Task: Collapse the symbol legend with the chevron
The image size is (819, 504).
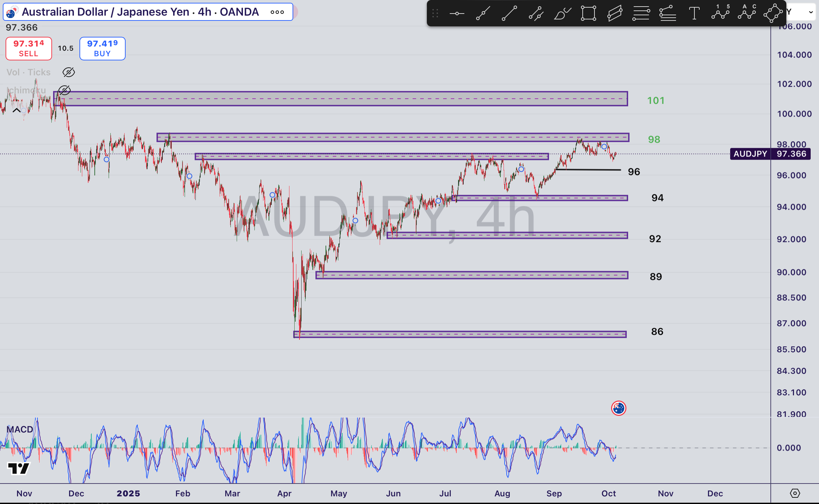Action: click(x=16, y=110)
